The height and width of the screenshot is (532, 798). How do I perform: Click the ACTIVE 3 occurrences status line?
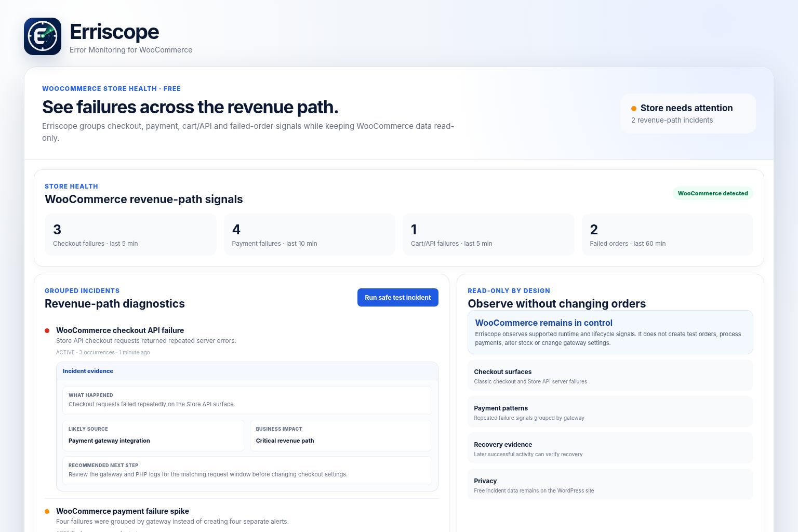(x=103, y=352)
